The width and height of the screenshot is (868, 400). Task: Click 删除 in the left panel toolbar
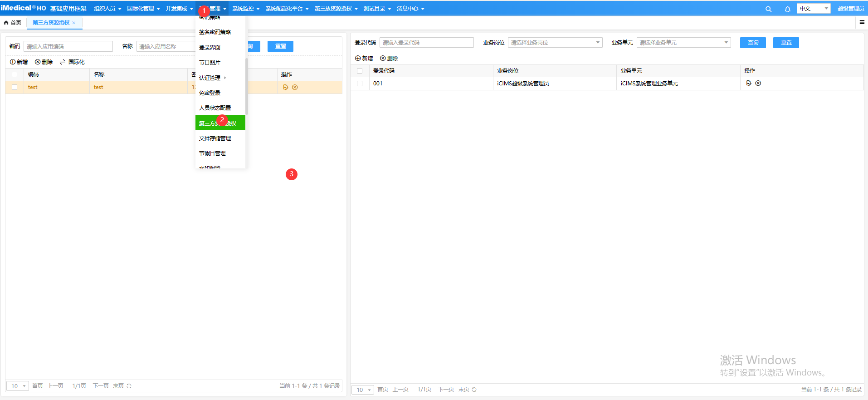click(x=44, y=62)
